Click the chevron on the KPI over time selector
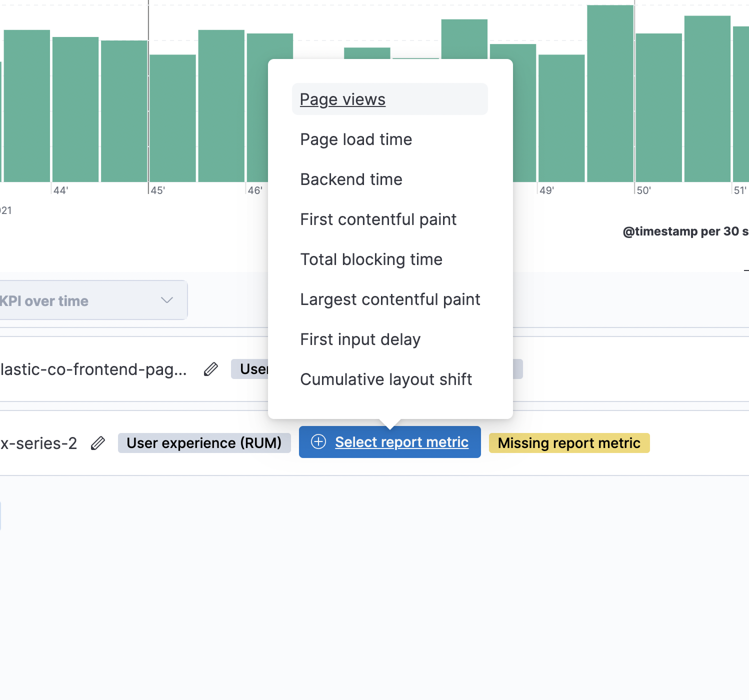Image resolution: width=749 pixels, height=700 pixels. [x=167, y=300]
